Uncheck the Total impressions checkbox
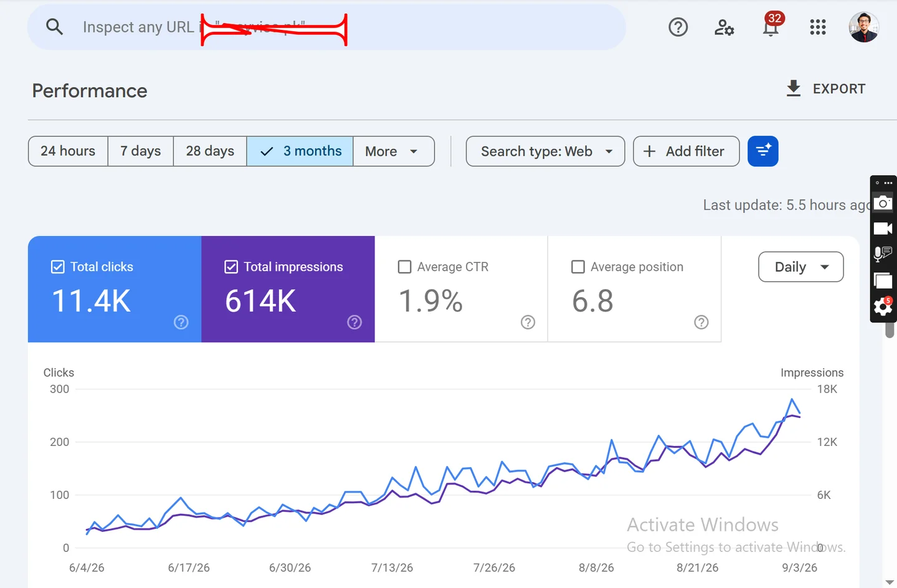Image resolution: width=897 pixels, height=588 pixels. click(231, 267)
